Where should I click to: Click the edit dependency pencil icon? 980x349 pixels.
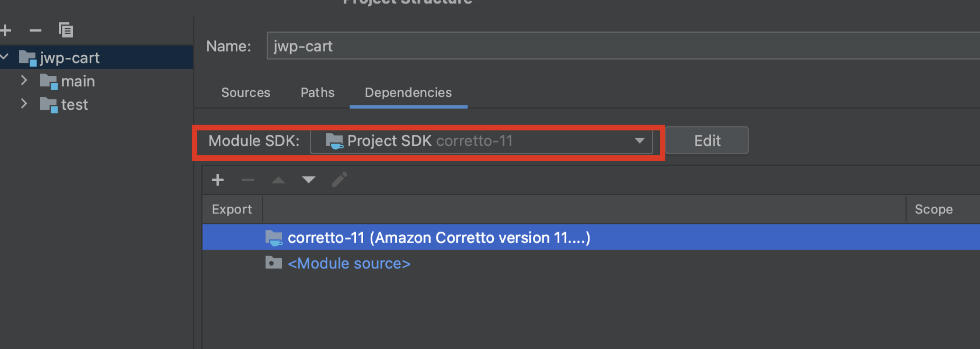coord(339,179)
